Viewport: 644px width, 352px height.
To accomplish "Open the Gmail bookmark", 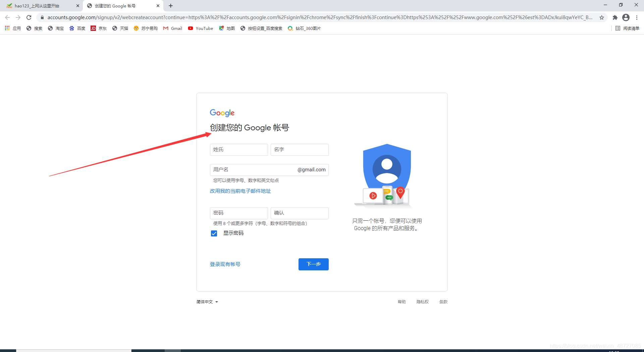I will (173, 29).
